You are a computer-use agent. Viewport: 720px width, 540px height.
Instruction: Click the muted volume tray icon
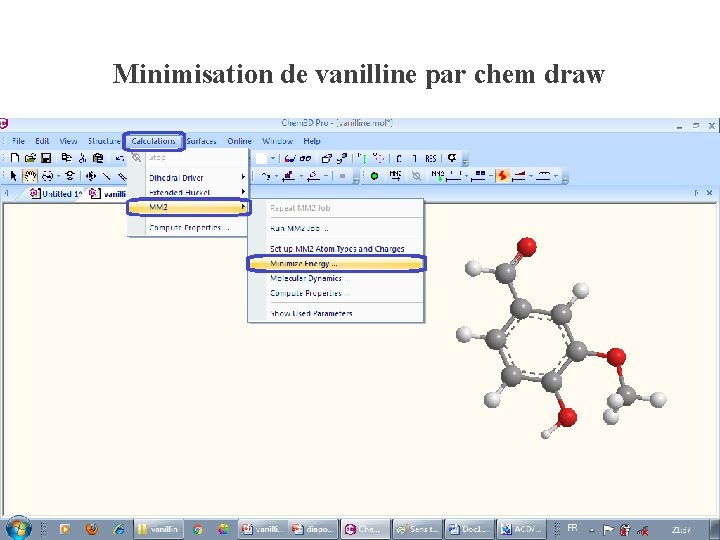click(642, 530)
